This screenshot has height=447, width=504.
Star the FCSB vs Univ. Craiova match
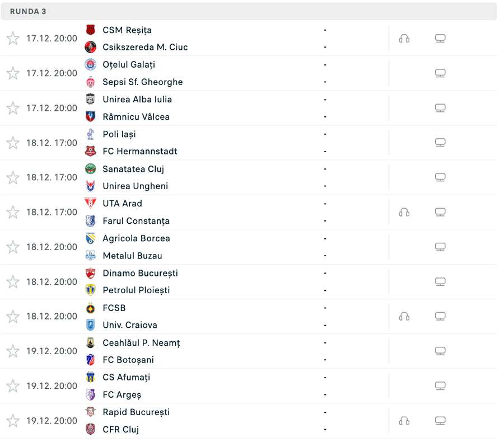pos(13,316)
